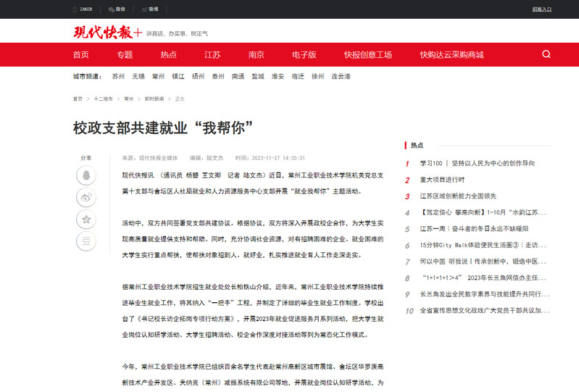Choose 连云港 city channel

pyautogui.click(x=341, y=76)
